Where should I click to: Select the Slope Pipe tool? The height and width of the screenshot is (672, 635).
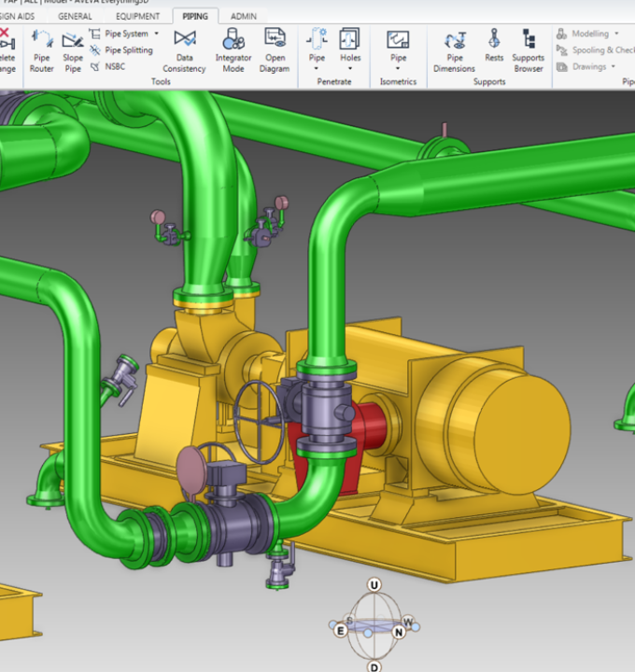coord(72,49)
